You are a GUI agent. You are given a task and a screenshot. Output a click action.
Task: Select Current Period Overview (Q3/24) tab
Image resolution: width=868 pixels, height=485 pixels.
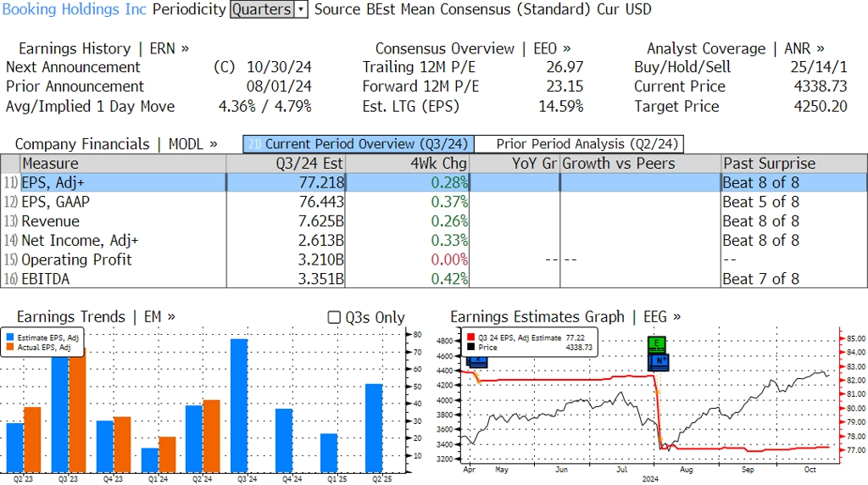click(x=359, y=144)
